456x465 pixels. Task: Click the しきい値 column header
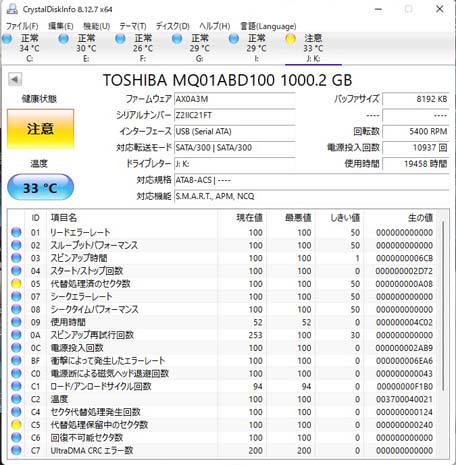[x=340, y=218]
